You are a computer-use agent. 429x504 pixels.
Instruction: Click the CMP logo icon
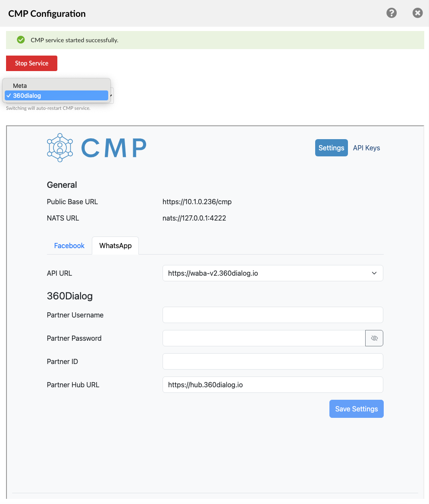coord(60,148)
